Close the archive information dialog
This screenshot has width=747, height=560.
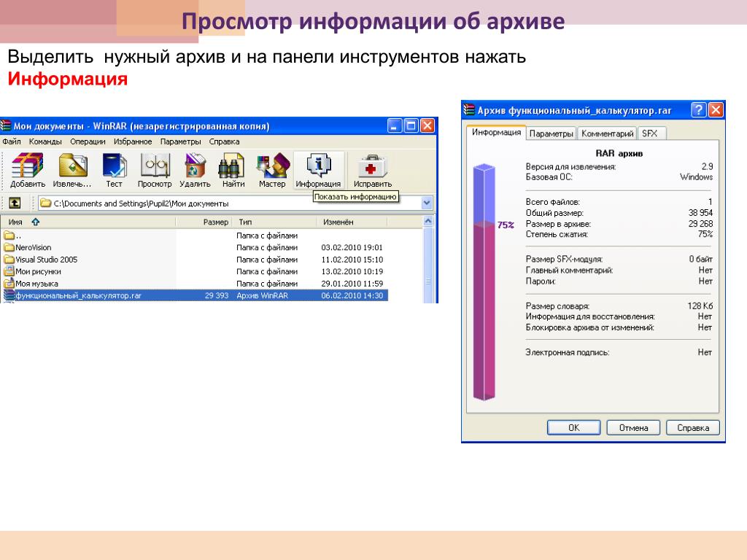(716, 111)
